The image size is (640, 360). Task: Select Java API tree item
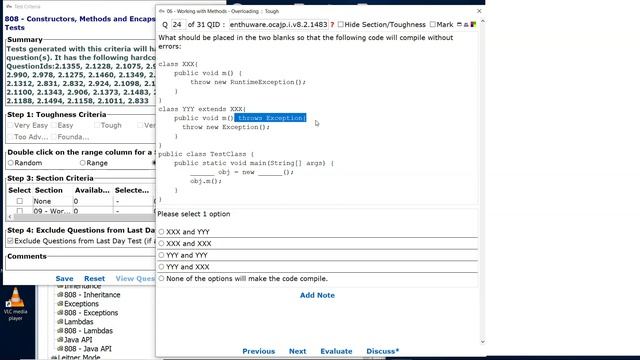coord(78,340)
